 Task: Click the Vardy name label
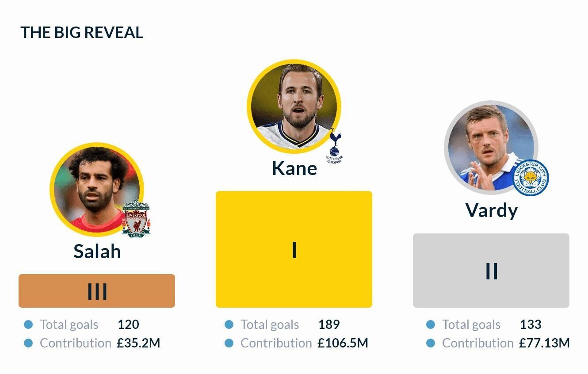[492, 210]
